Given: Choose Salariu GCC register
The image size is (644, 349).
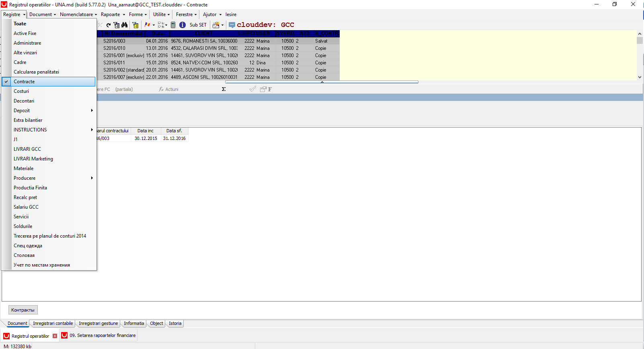Looking at the screenshot, I should click(49, 207).
